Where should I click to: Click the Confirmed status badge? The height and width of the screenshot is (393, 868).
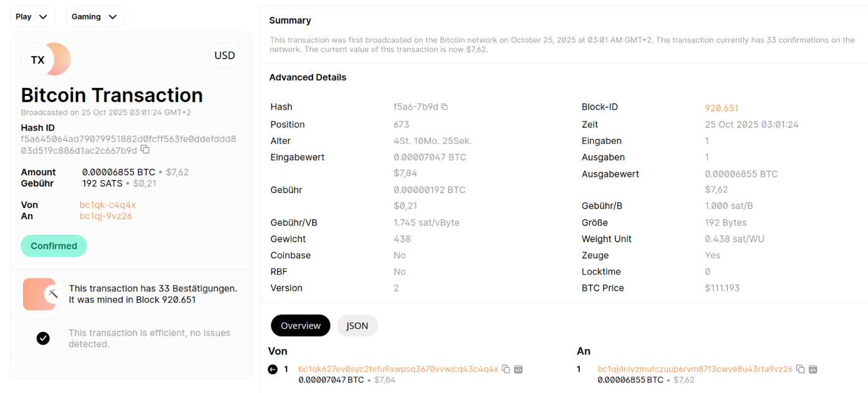coord(54,246)
